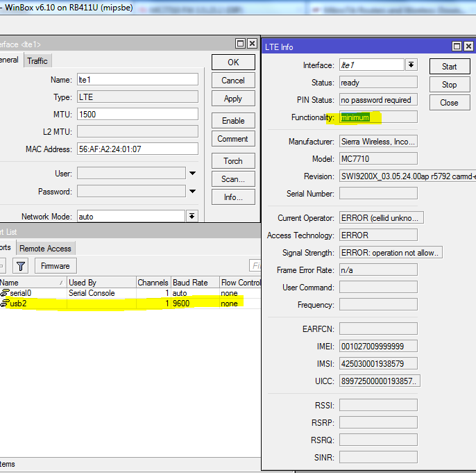Switch to the Traffic tab
Image resolution: width=476 pixels, height=473 pixels.
tap(37, 60)
